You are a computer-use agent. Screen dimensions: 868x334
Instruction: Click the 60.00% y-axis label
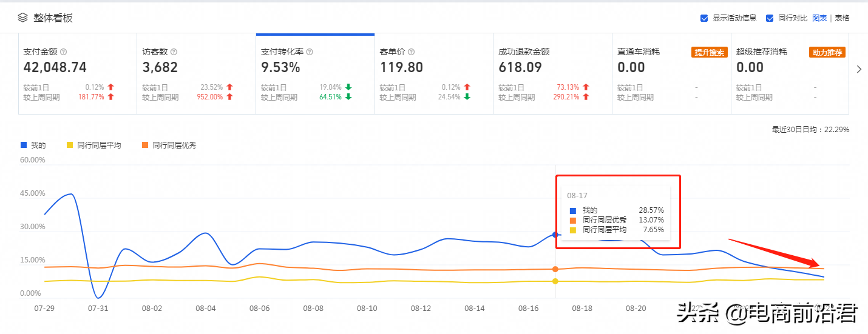33,160
